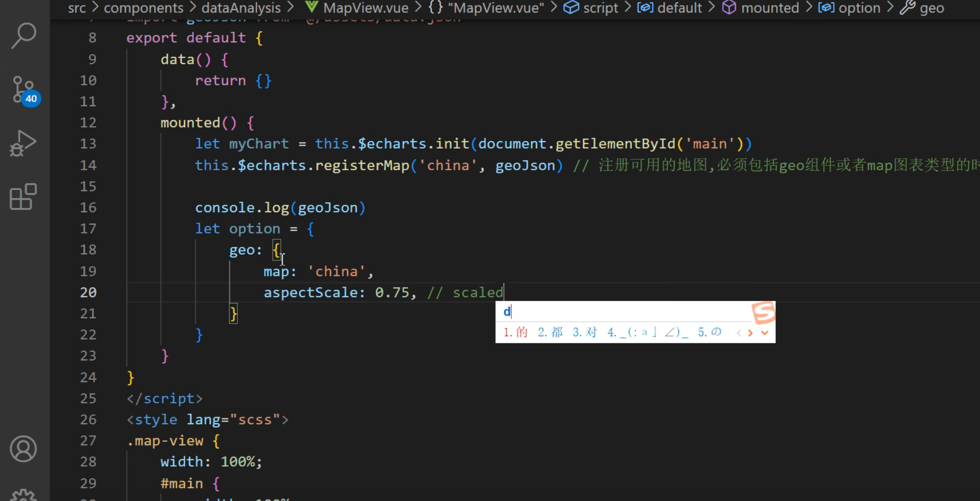The height and width of the screenshot is (501, 980).
Task: Click dataAnalysis folder in breadcrumb
Action: click(x=241, y=8)
